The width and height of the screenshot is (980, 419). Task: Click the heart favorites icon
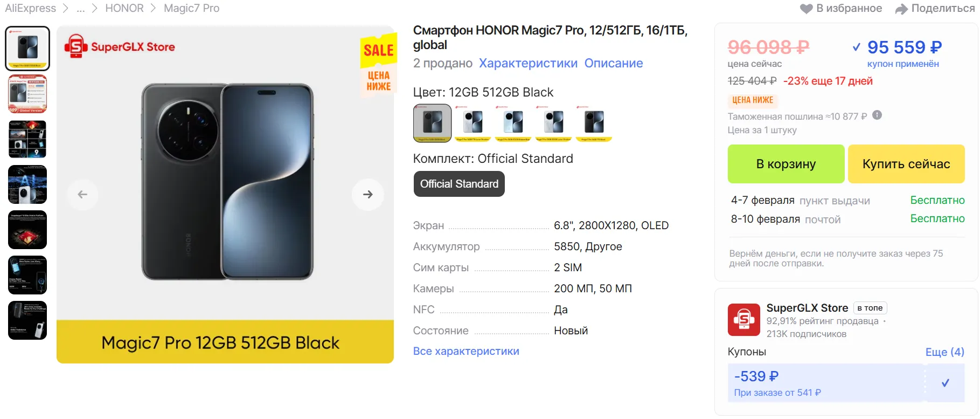806,9
